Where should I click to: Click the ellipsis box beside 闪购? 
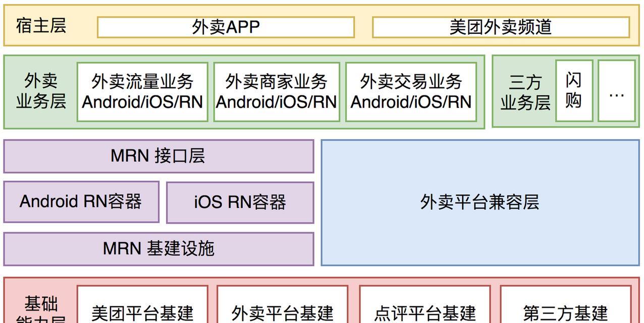[616, 91]
